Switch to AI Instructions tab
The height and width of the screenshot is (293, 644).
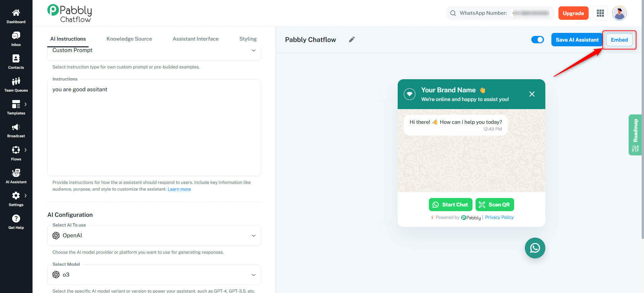(68, 39)
